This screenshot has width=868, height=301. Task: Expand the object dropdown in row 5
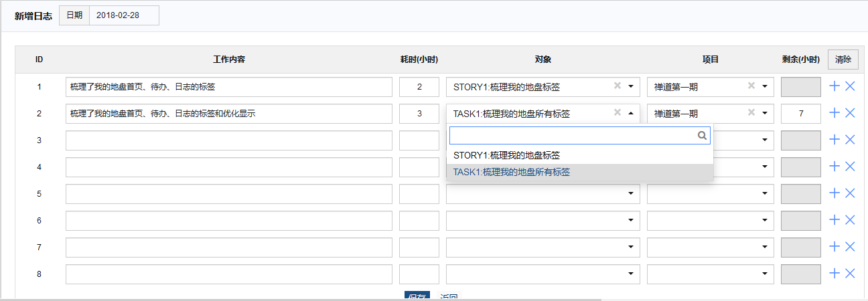point(630,194)
